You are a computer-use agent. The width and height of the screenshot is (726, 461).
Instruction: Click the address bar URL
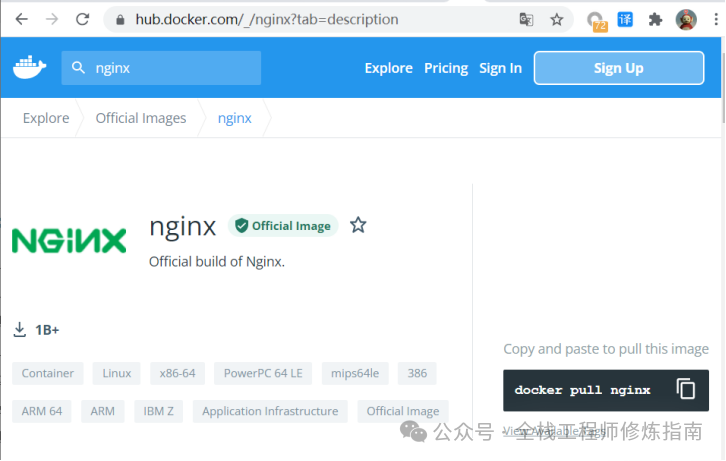pos(267,19)
